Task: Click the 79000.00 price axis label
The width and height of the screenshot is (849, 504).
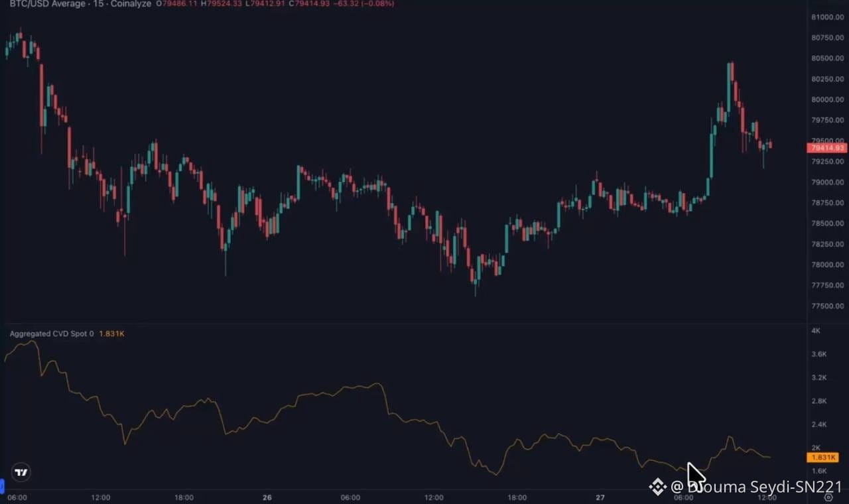Action: click(828, 182)
